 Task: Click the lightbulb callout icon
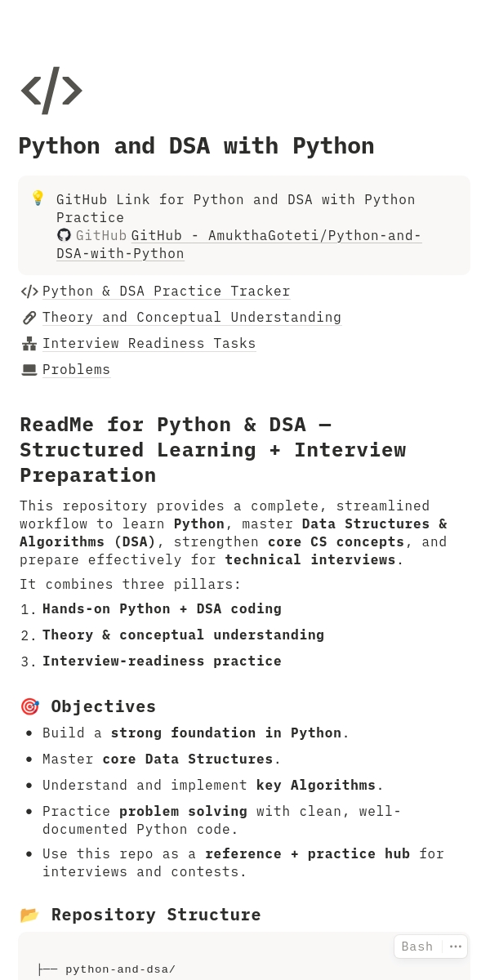click(x=38, y=198)
